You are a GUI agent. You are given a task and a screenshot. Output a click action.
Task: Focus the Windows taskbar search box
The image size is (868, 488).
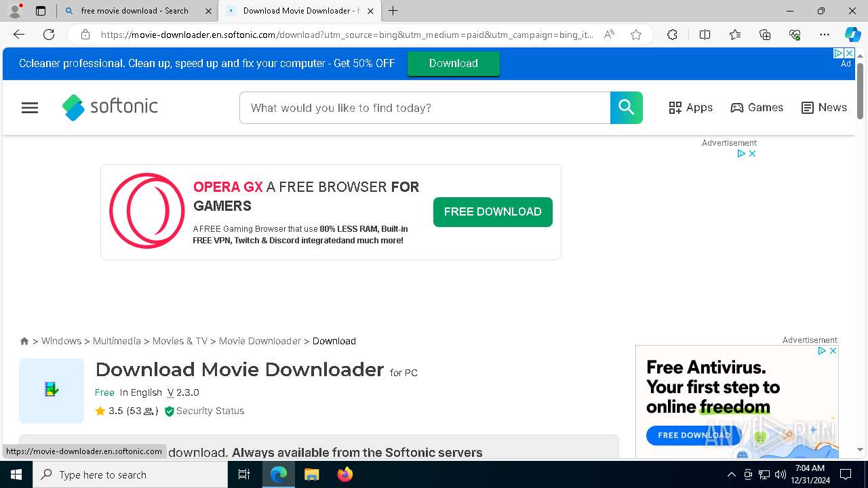coord(130,474)
